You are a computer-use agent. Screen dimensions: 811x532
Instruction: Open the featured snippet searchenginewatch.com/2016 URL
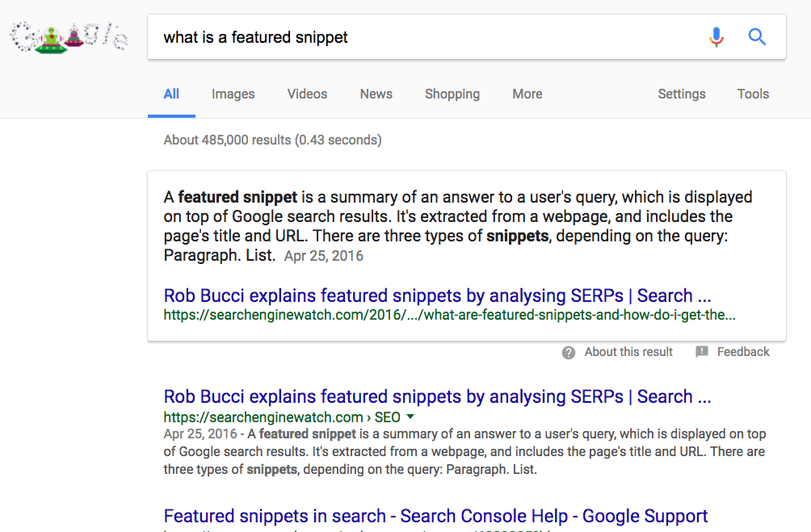449,315
